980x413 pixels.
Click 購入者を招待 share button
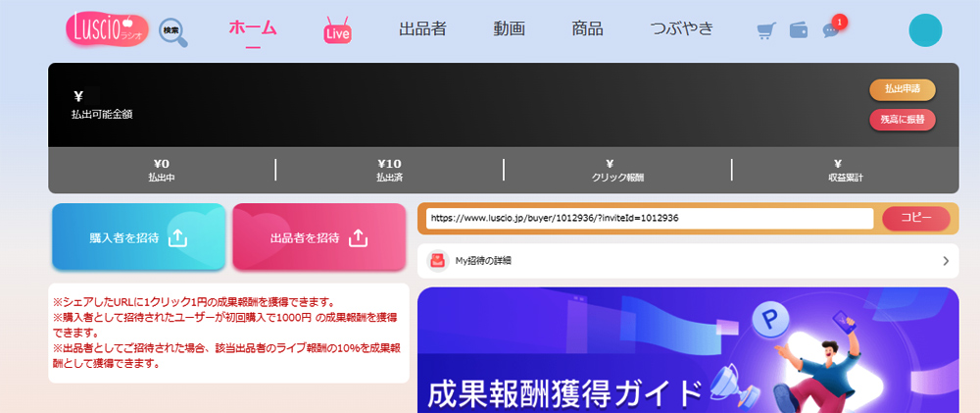pyautogui.click(x=138, y=237)
